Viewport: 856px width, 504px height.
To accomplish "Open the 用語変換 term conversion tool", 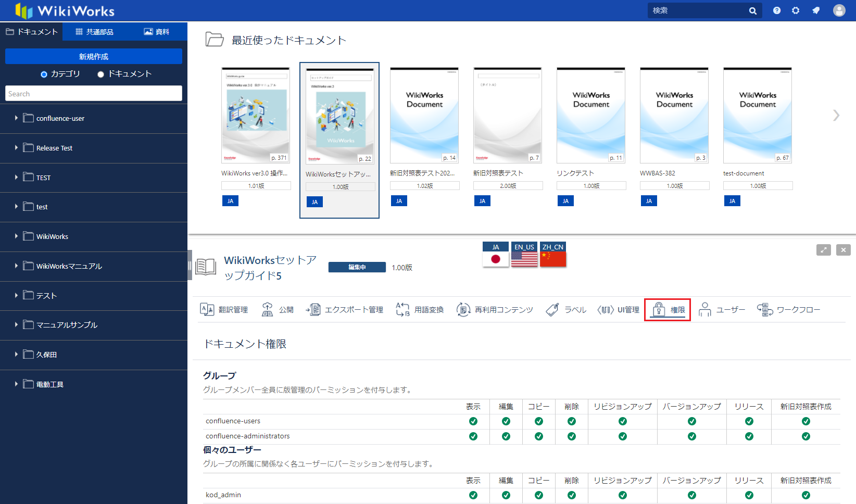I will (x=402, y=310).
